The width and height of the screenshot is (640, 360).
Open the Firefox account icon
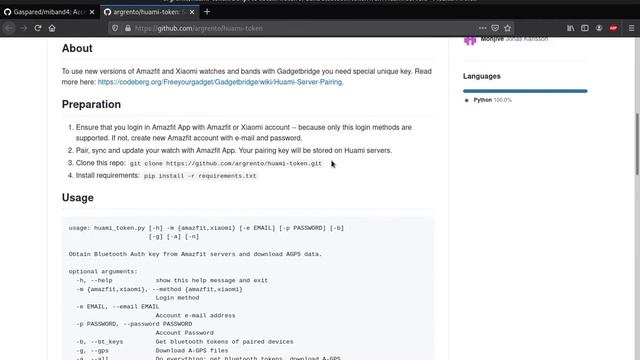[x=599, y=28]
